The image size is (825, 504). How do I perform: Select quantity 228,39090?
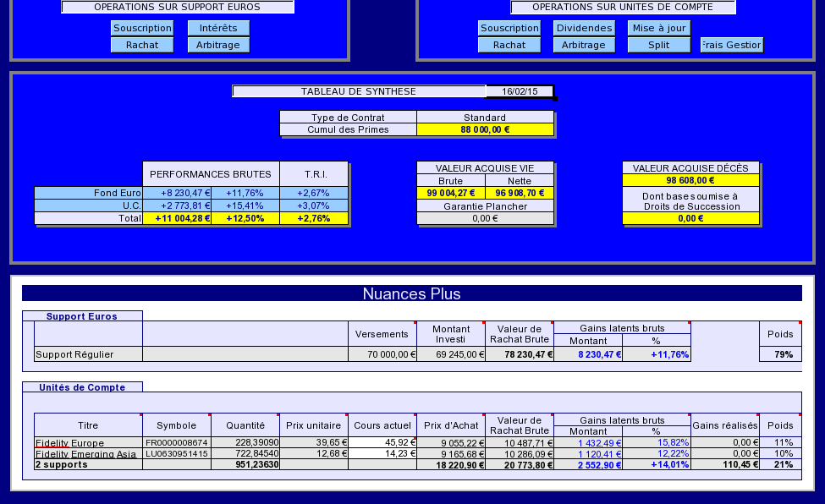click(x=245, y=443)
